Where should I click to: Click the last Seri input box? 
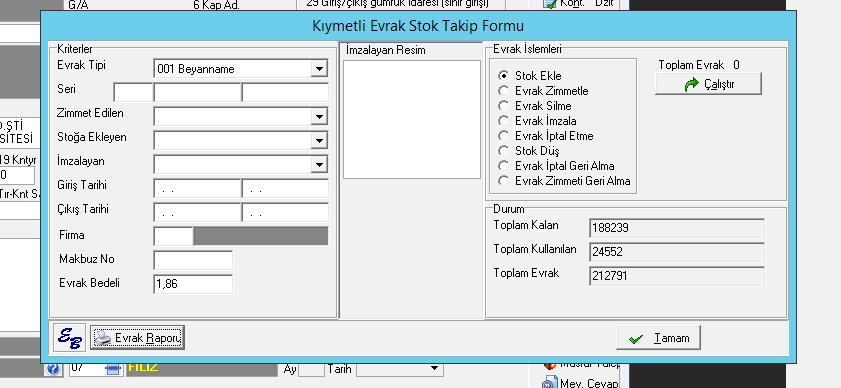pos(285,93)
